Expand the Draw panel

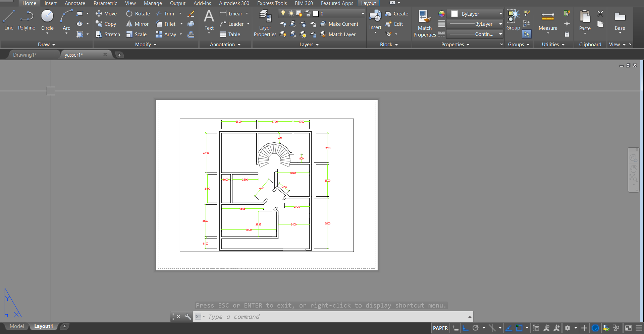click(x=46, y=44)
